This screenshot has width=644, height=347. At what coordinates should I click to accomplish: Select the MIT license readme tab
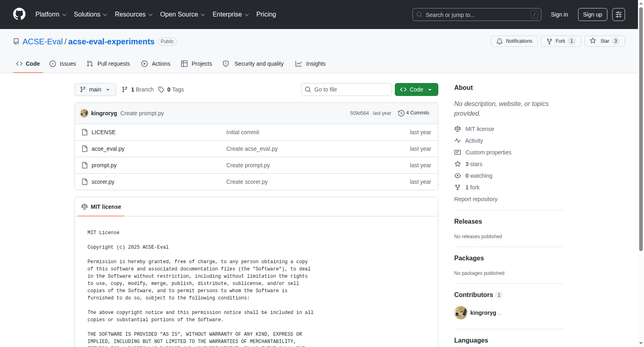tap(101, 207)
